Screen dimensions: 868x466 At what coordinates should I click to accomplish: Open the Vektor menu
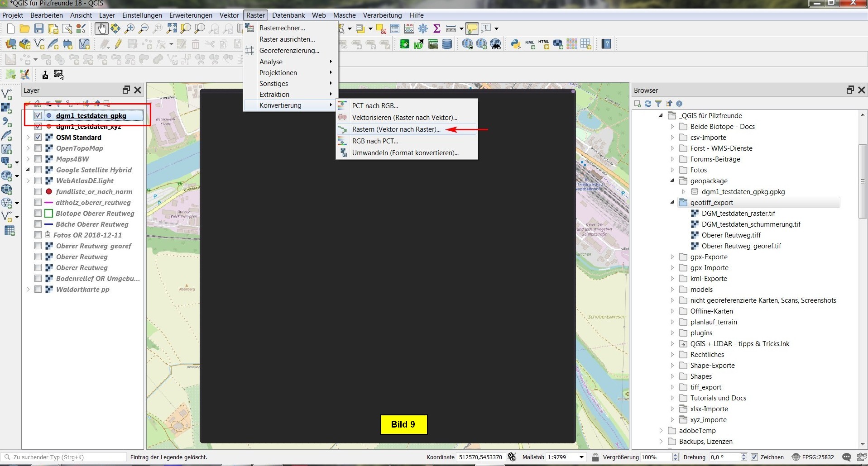coord(229,15)
